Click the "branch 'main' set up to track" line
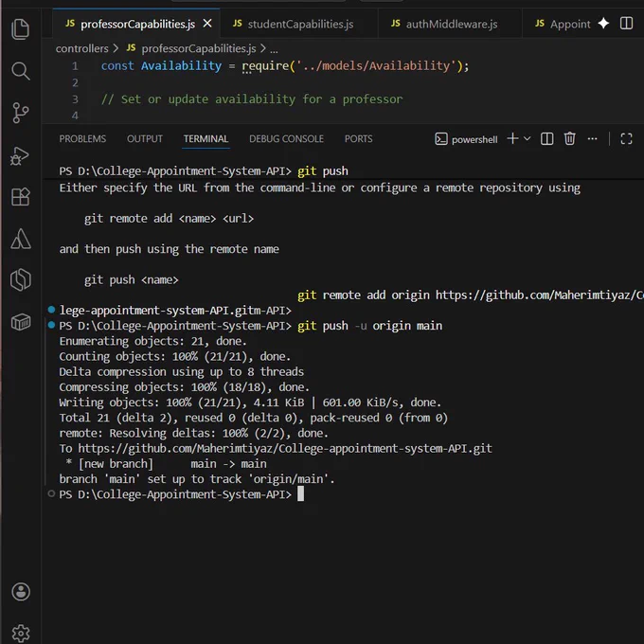The width and height of the screenshot is (644, 644). tap(197, 479)
